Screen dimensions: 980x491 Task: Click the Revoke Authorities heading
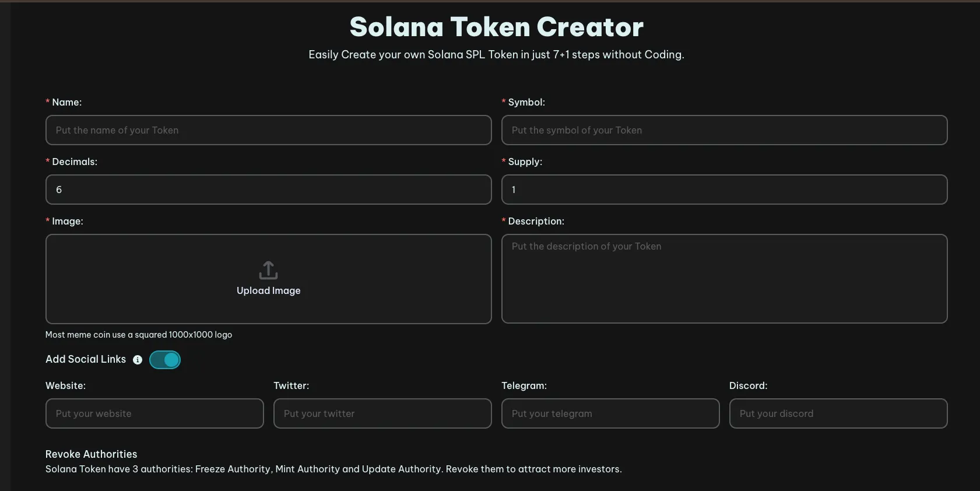coord(92,454)
